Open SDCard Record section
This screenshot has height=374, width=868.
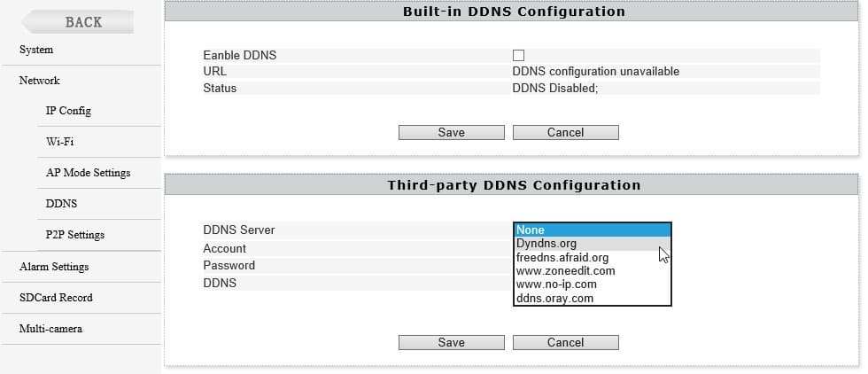coord(56,298)
